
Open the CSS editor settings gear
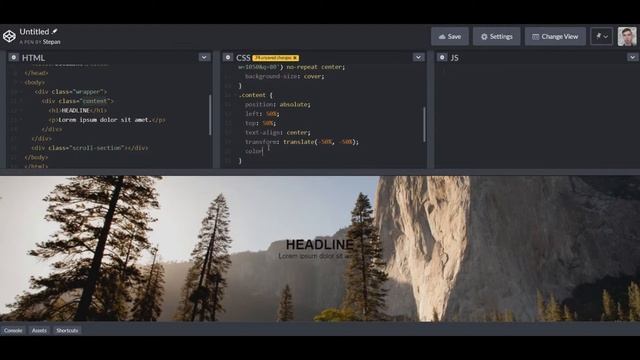pyautogui.click(x=228, y=58)
